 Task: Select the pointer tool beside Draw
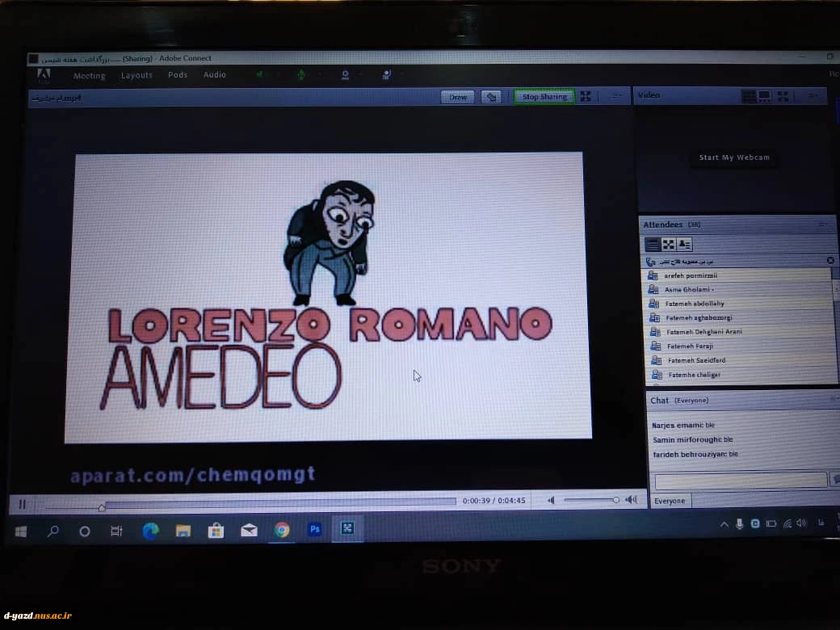[x=491, y=97]
